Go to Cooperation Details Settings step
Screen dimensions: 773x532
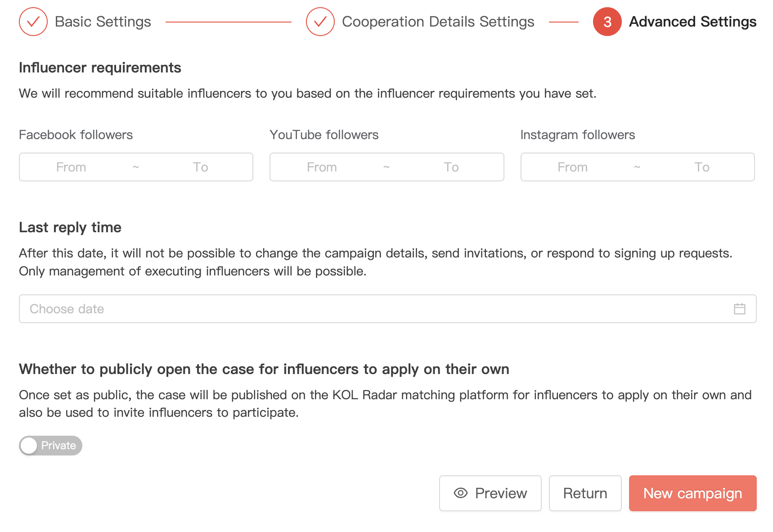point(438,22)
